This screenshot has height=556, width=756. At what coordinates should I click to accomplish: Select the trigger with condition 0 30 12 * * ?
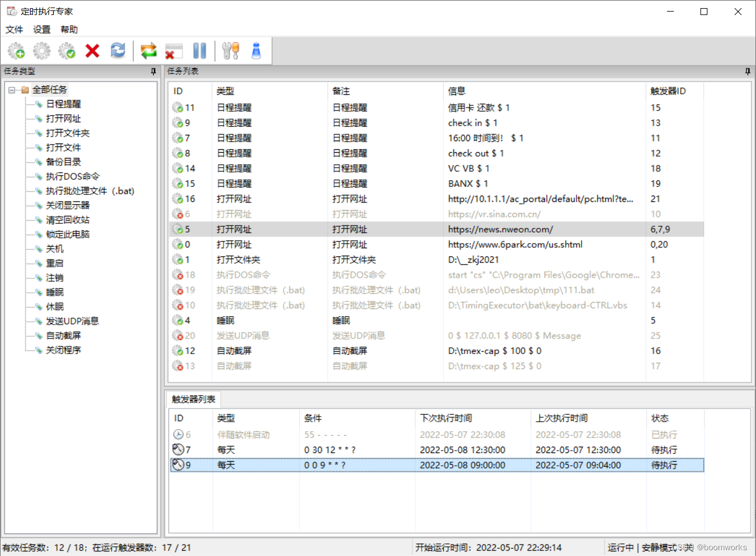point(437,450)
